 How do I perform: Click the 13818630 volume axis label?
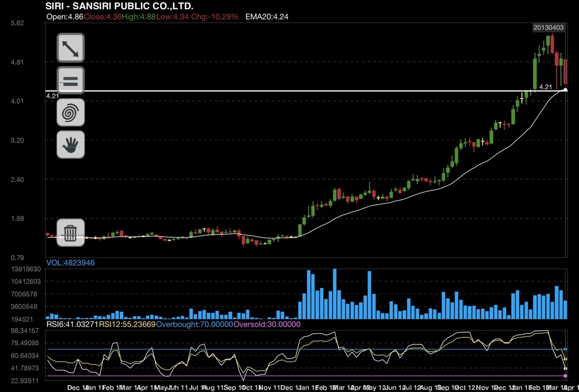click(26, 269)
